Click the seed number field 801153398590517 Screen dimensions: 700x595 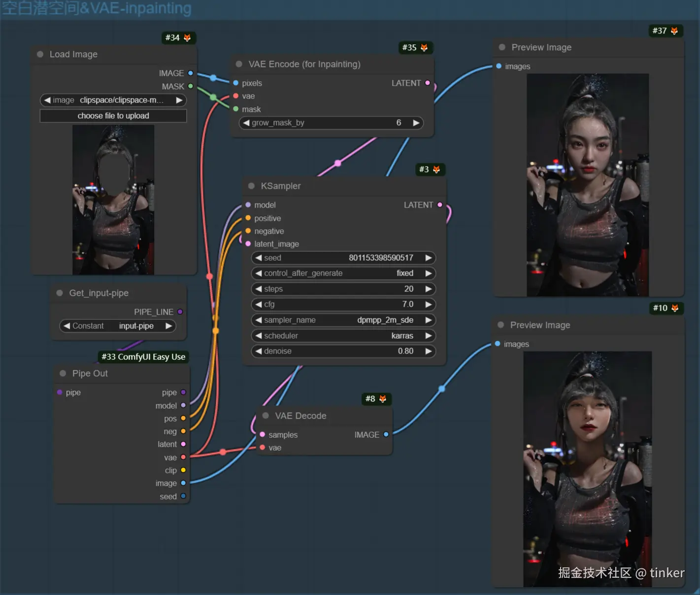pos(343,258)
